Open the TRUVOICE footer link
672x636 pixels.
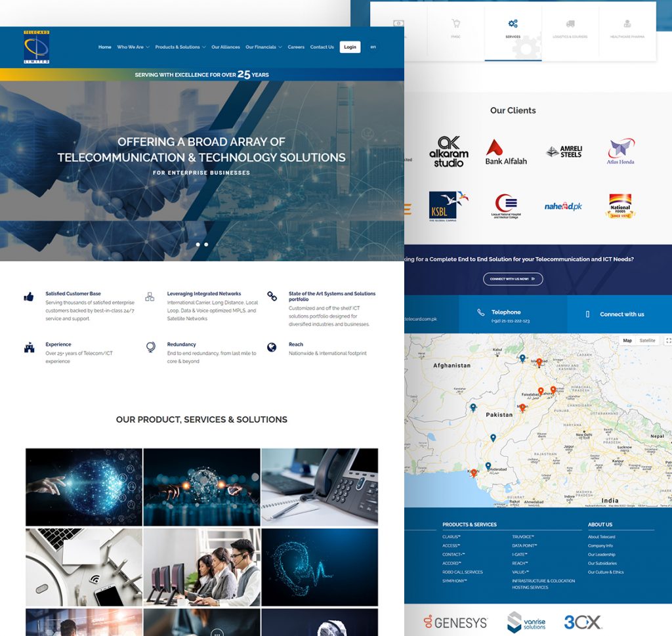click(x=523, y=537)
